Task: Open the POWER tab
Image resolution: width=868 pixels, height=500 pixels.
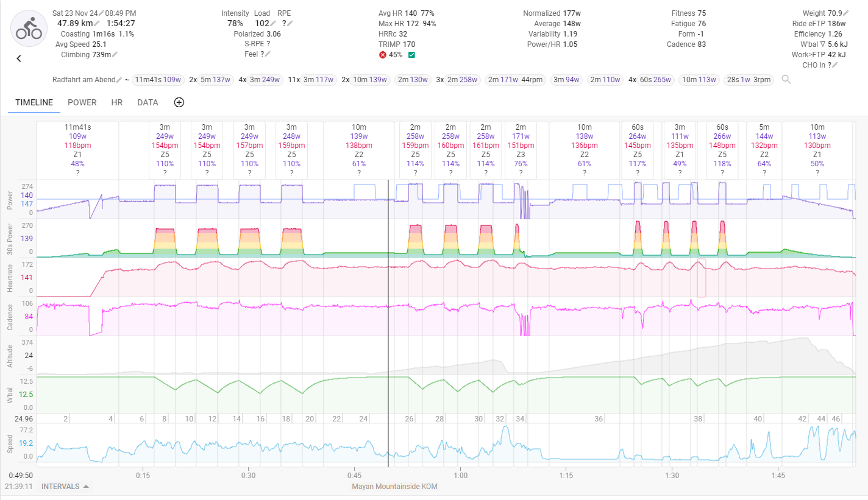Action: pyautogui.click(x=82, y=102)
